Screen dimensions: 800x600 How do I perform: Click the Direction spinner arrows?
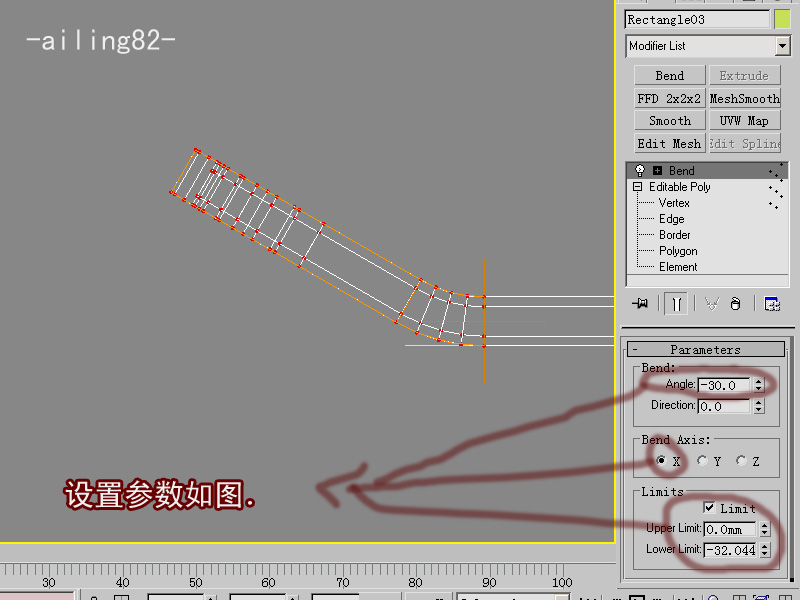(759, 406)
